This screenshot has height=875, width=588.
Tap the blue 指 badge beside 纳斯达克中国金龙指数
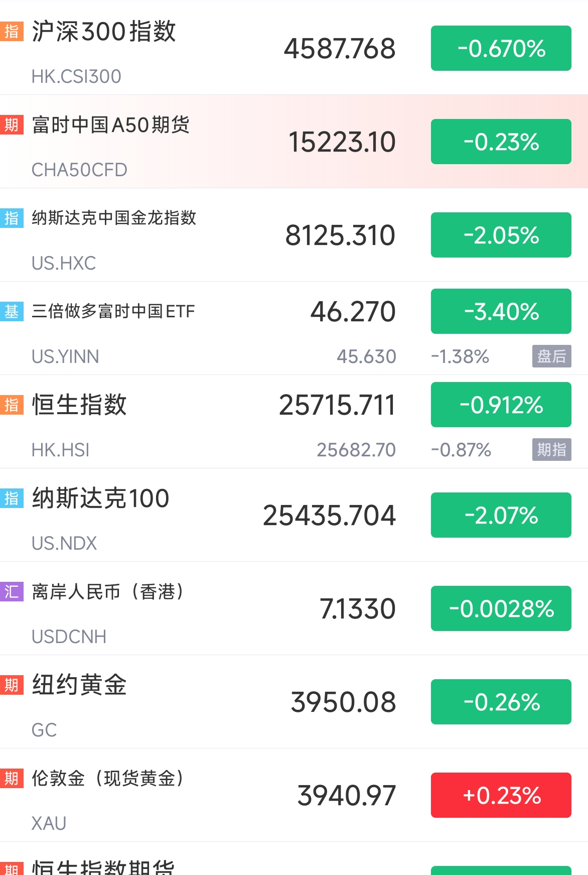12,218
